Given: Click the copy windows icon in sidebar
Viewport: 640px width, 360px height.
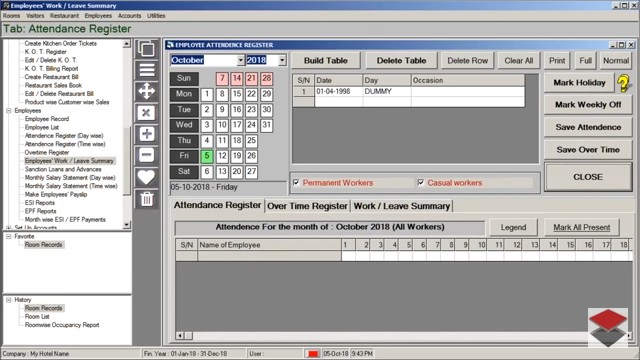Looking at the screenshot, I should point(147,49).
